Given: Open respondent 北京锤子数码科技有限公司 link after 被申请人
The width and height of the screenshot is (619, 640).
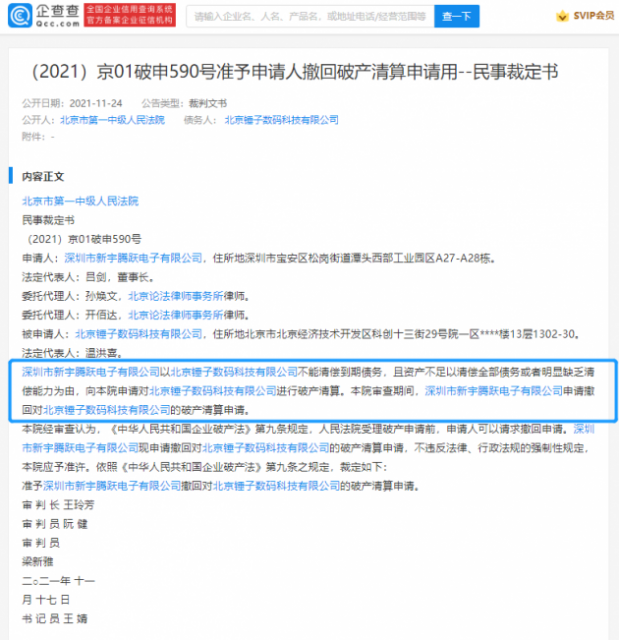Looking at the screenshot, I should (x=138, y=334).
